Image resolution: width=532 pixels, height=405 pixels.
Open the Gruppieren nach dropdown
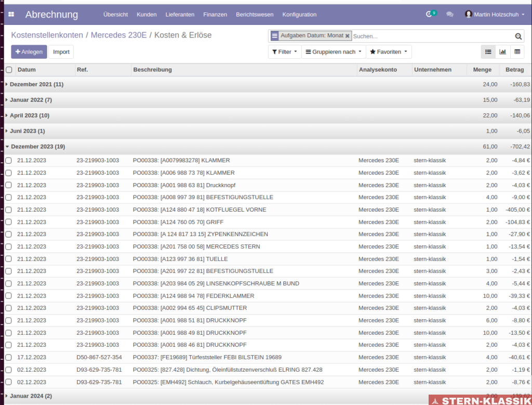pyautogui.click(x=334, y=52)
